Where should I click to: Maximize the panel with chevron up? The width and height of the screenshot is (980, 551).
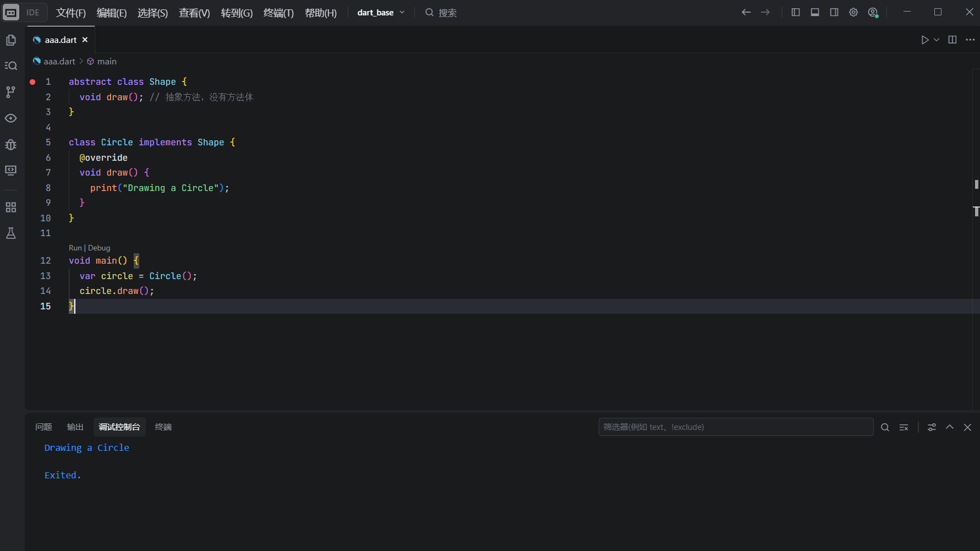pyautogui.click(x=950, y=427)
